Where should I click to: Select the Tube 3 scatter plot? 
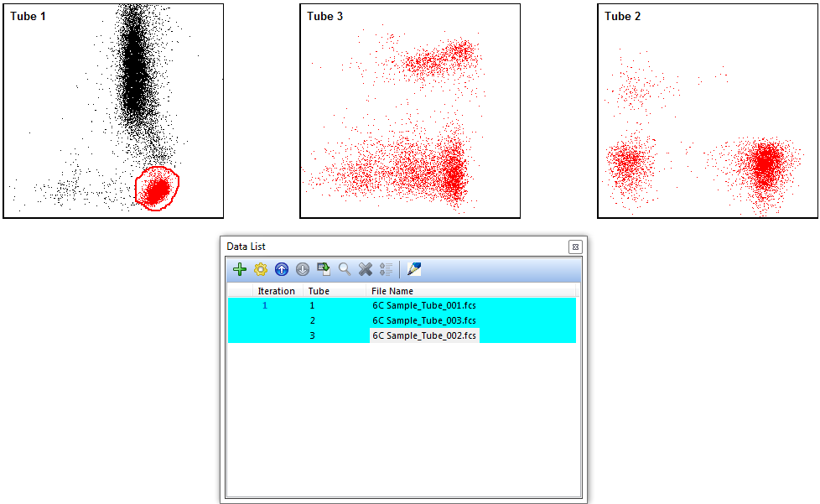pos(410,117)
